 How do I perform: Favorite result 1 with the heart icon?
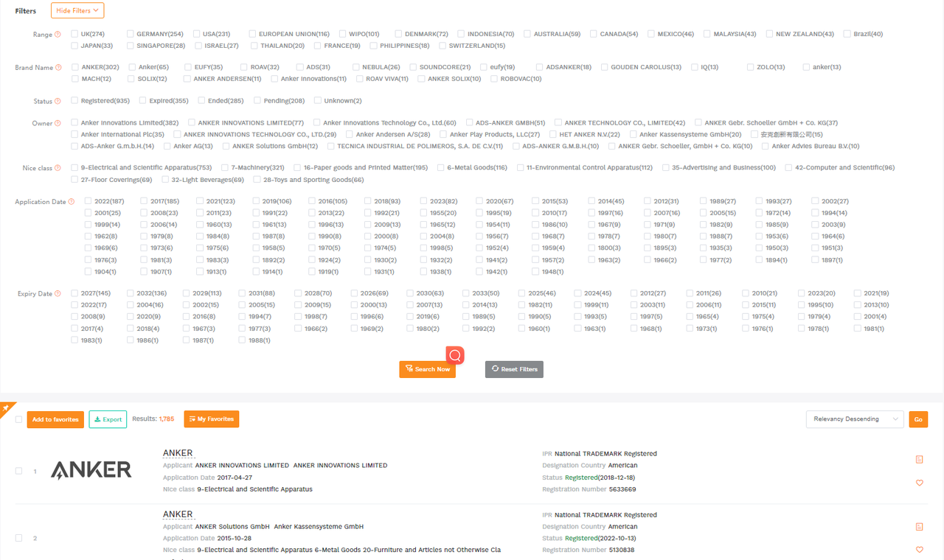coord(919,483)
